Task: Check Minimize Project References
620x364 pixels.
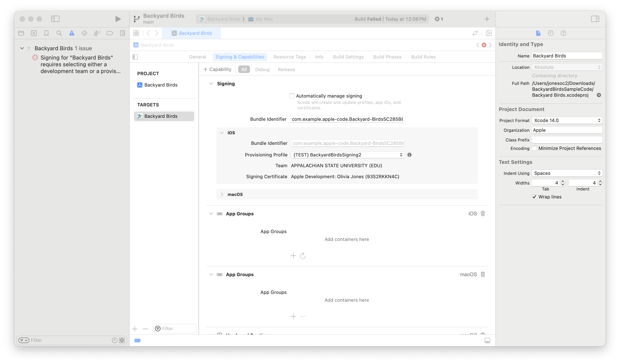Action: [534, 148]
